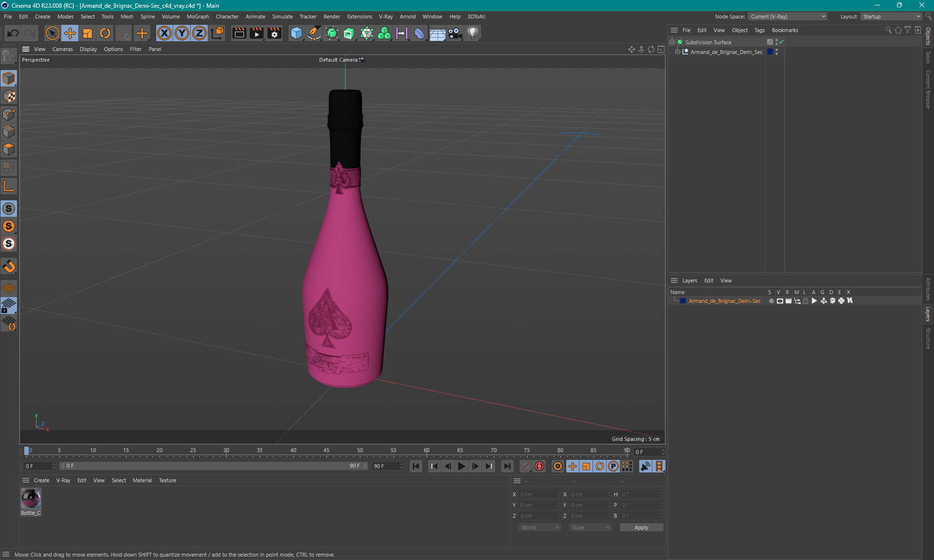The width and height of the screenshot is (934, 560).
Task: Click the Light bulb icon
Action: [x=473, y=33]
